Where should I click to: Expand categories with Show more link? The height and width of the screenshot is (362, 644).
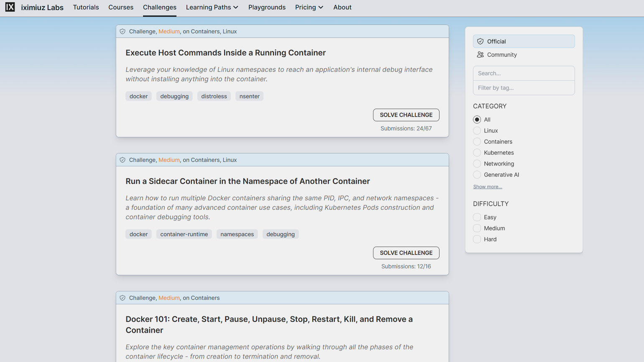(488, 187)
